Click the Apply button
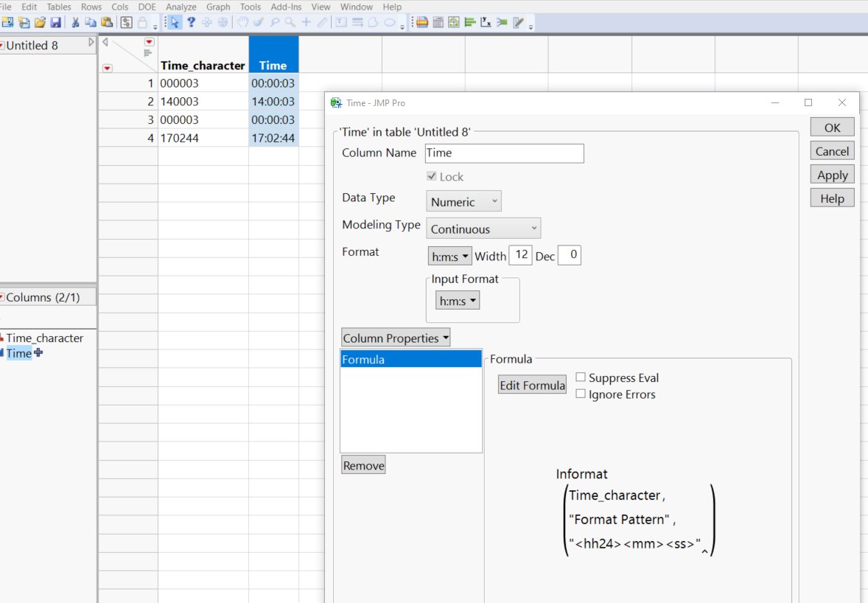This screenshot has width=868, height=603. (x=832, y=174)
